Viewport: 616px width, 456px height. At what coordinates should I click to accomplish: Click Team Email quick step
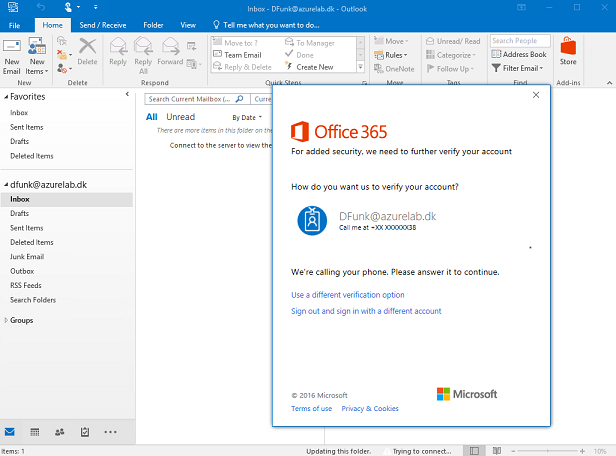pyautogui.click(x=237, y=55)
